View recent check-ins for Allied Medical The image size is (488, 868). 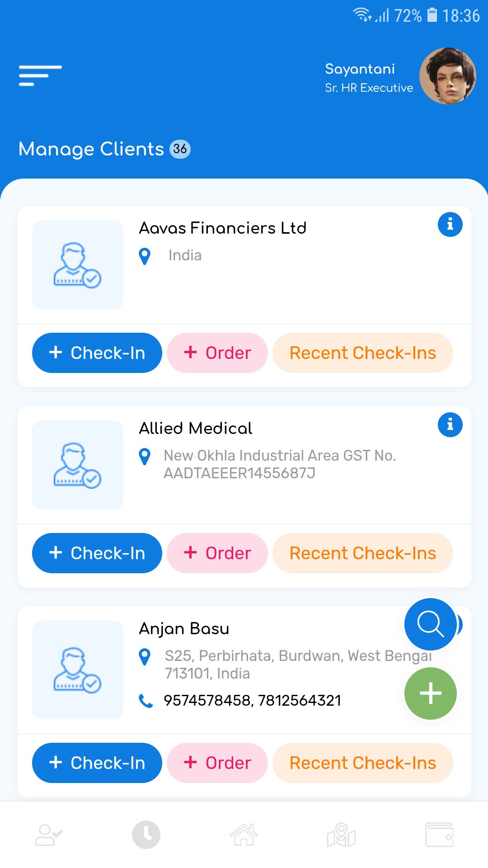(x=363, y=553)
